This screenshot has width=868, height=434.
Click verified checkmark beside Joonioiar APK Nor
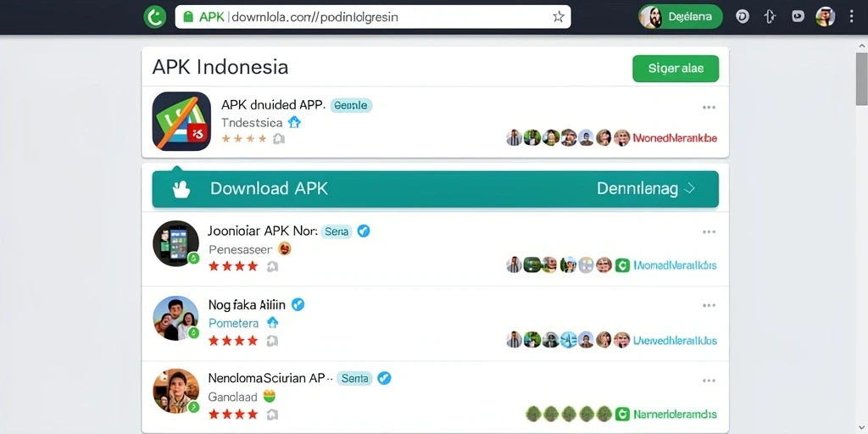point(363,231)
